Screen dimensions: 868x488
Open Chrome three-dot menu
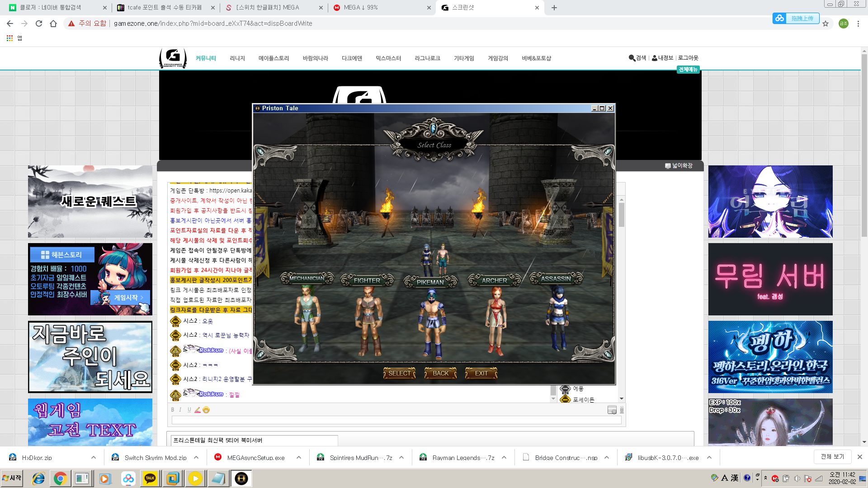pos(858,23)
